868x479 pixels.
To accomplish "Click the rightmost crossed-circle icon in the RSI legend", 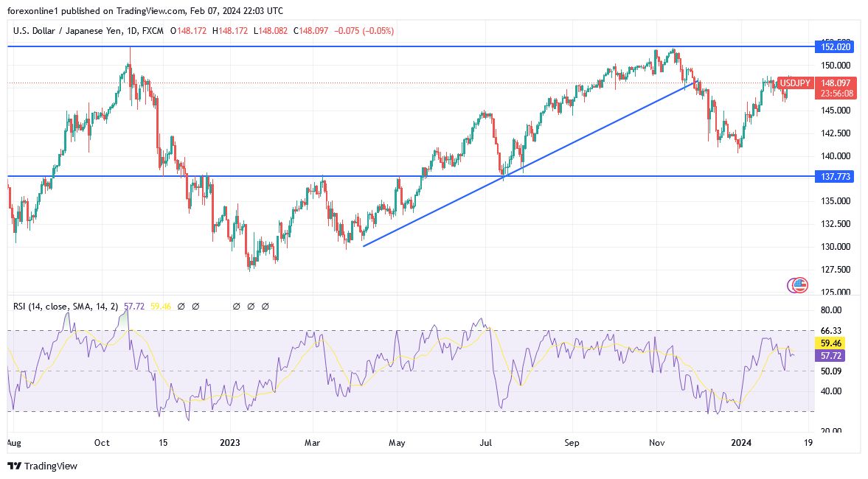I will click(265, 306).
